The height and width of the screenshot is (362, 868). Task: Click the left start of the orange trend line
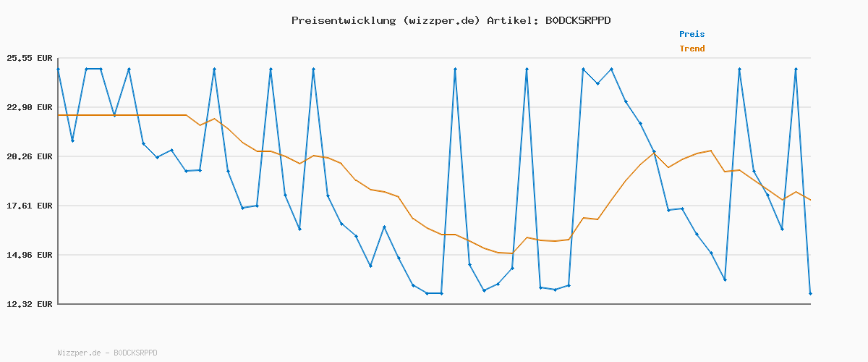[x=59, y=115]
